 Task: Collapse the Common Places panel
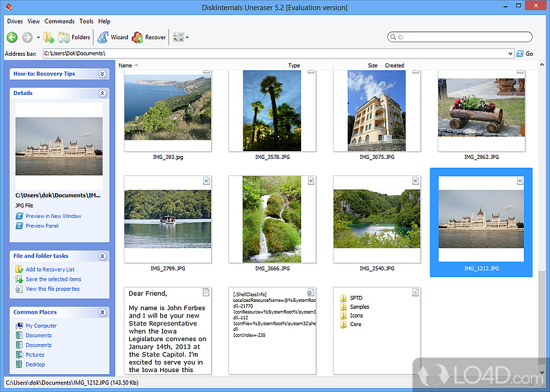[x=102, y=312]
